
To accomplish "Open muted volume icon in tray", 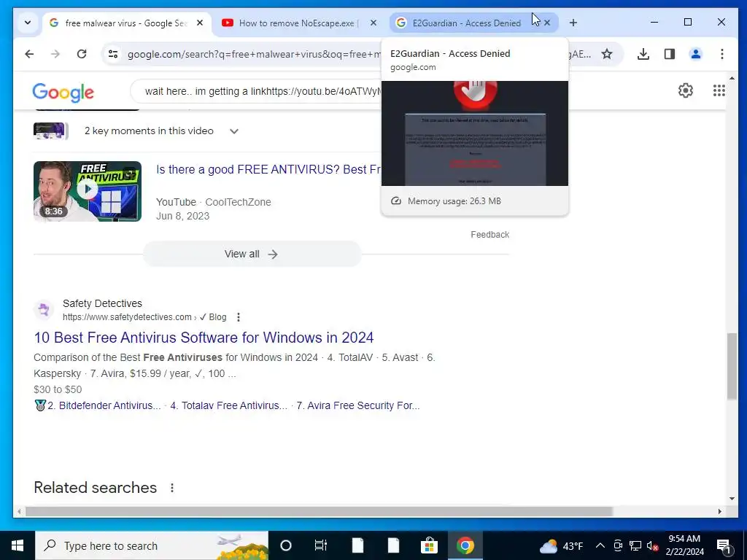I will (x=652, y=545).
